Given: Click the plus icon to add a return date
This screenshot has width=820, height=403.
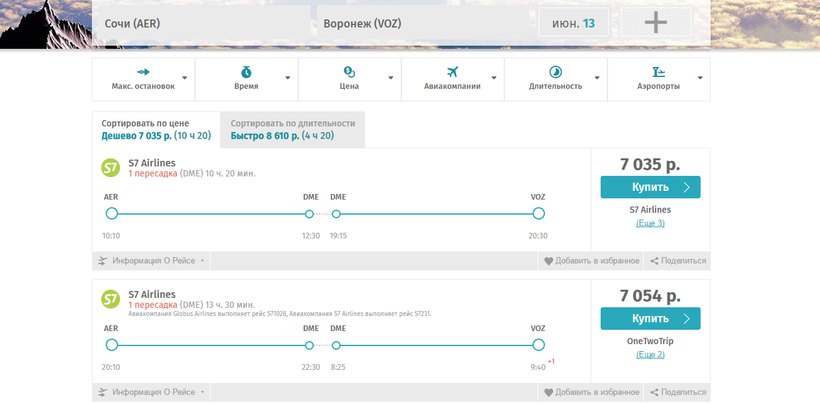Looking at the screenshot, I should tap(655, 23).
